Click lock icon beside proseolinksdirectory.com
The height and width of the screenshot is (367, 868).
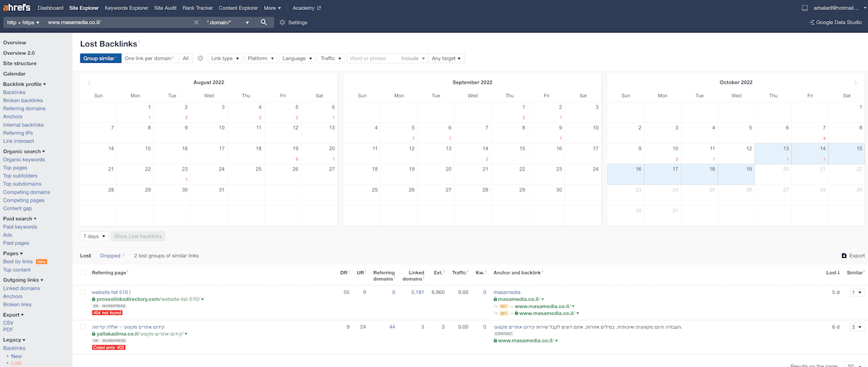94,299
